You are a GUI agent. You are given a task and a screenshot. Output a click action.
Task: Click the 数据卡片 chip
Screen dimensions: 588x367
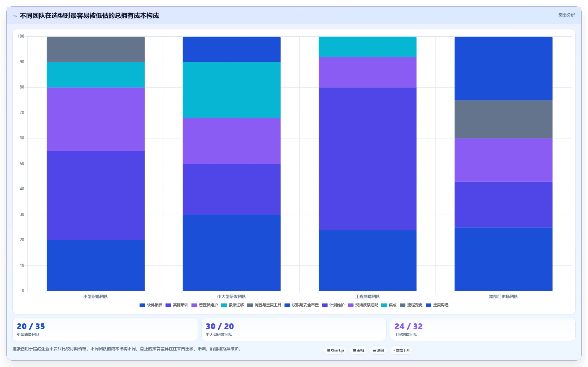401,350
